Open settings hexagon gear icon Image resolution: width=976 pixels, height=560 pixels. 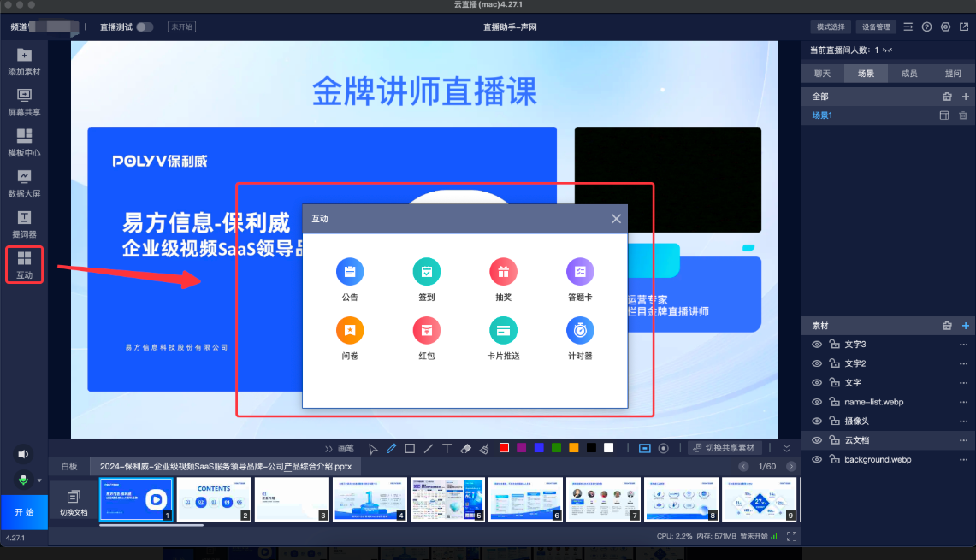point(945,27)
